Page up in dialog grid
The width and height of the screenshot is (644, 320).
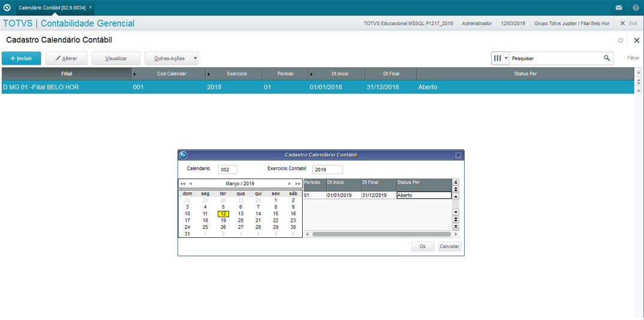tap(456, 189)
